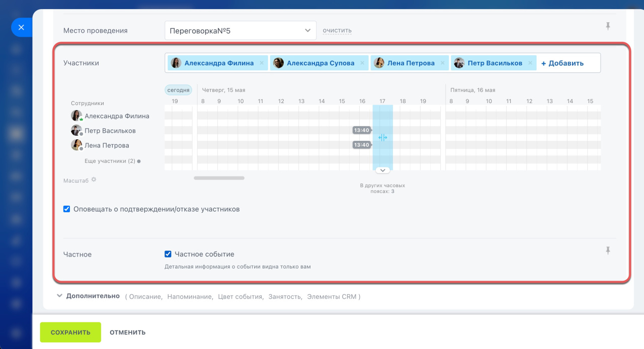Click the Занятость link

pos(285,297)
